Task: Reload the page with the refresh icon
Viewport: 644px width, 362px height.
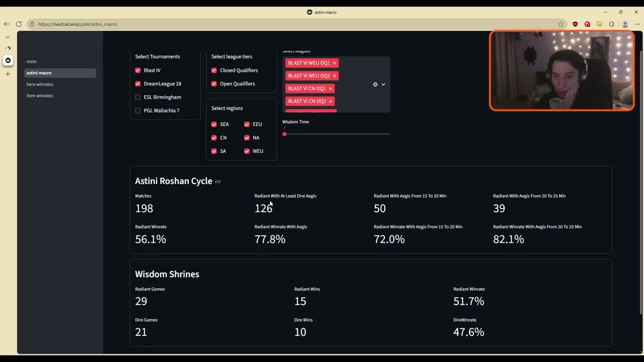Action: coord(19,24)
